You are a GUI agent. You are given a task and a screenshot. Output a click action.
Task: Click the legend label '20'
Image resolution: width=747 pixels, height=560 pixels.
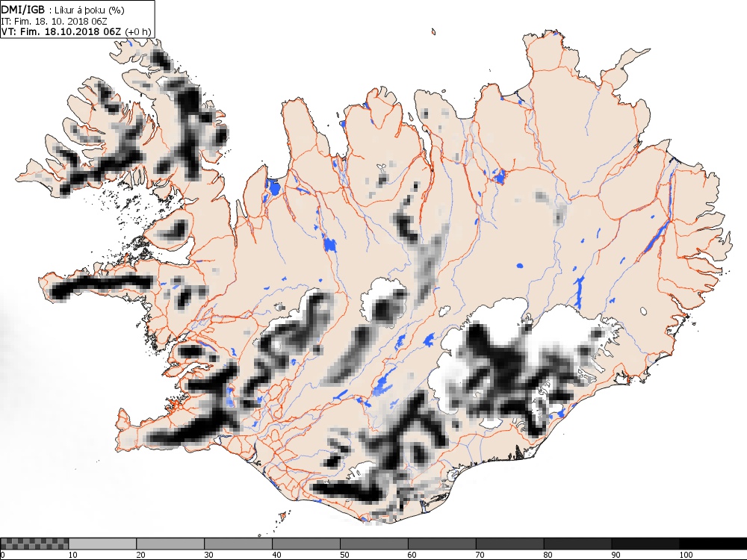[x=141, y=555]
